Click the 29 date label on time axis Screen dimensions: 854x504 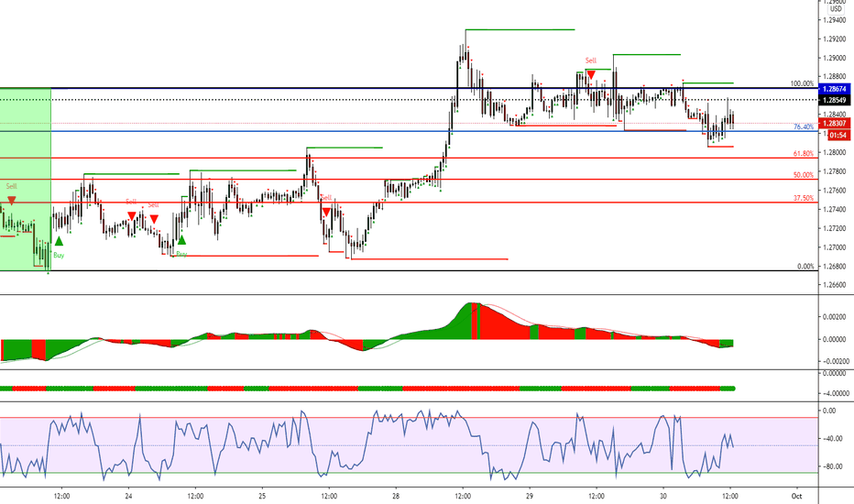[x=530, y=496]
